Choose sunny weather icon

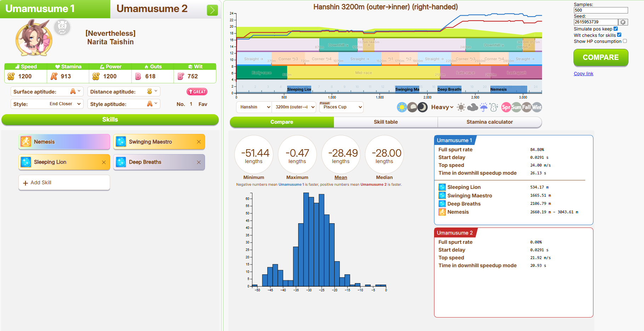point(461,107)
